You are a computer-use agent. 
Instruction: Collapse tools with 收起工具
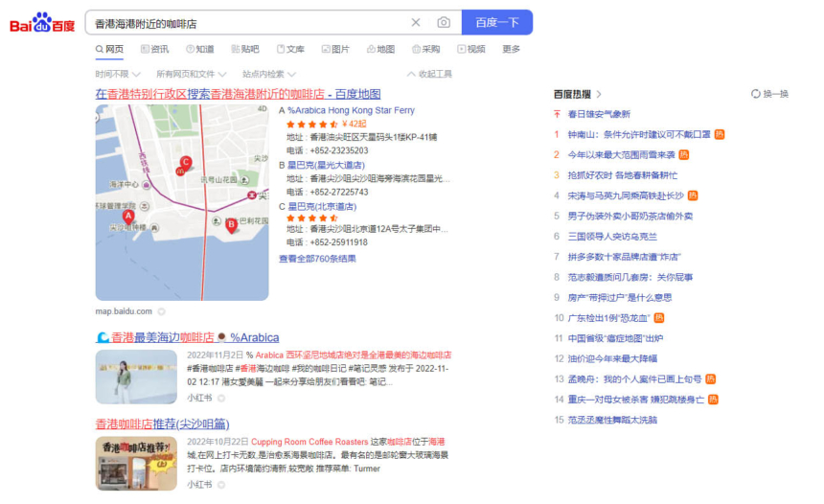pos(429,74)
